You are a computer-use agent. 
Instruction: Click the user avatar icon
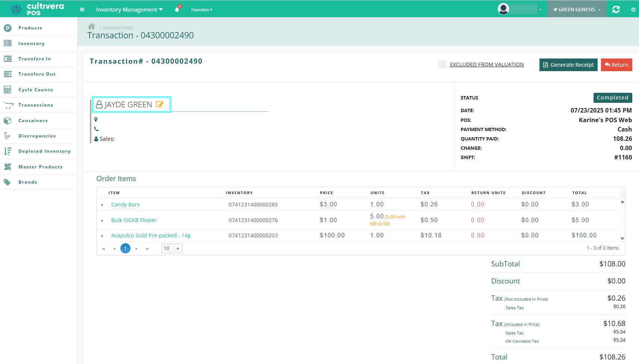tap(503, 9)
